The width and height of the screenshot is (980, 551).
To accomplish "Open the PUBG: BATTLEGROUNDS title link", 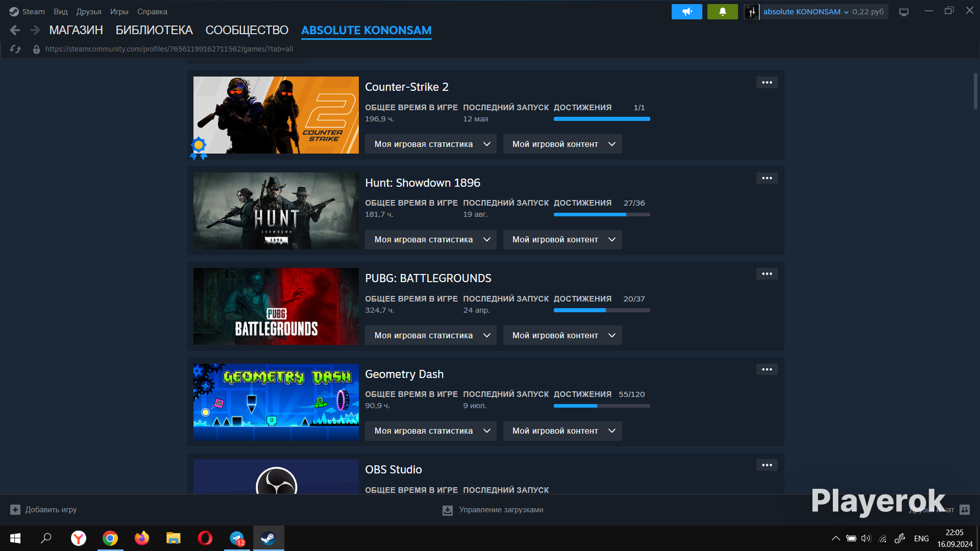I will [428, 278].
